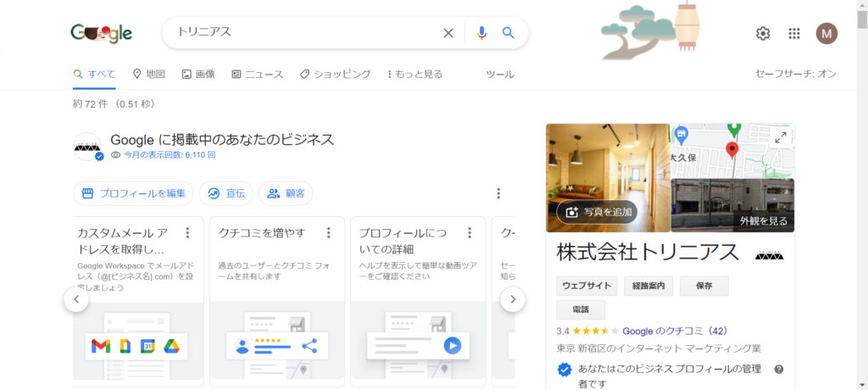Click the red map pin

(732, 149)
